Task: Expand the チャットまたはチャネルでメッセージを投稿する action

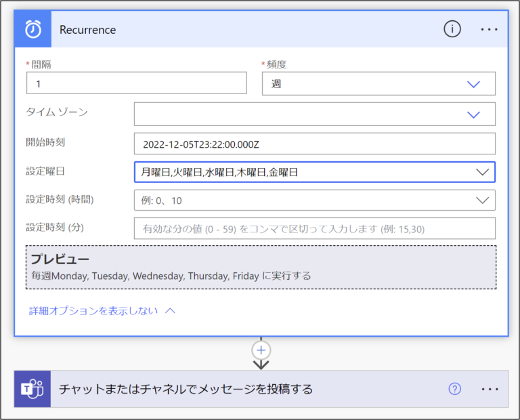Action: pyautogui.click(x=261, y=389)
